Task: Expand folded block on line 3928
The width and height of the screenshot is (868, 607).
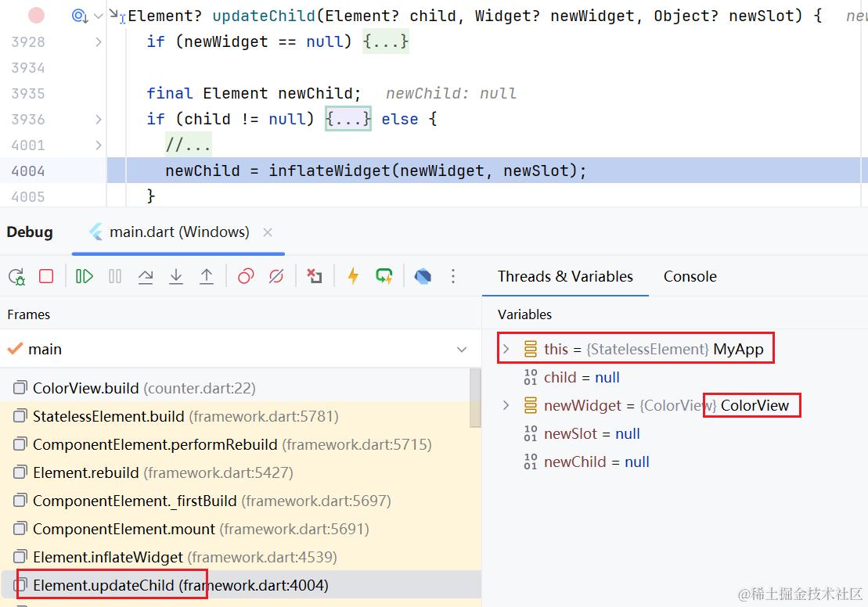Action: (98, 41)
